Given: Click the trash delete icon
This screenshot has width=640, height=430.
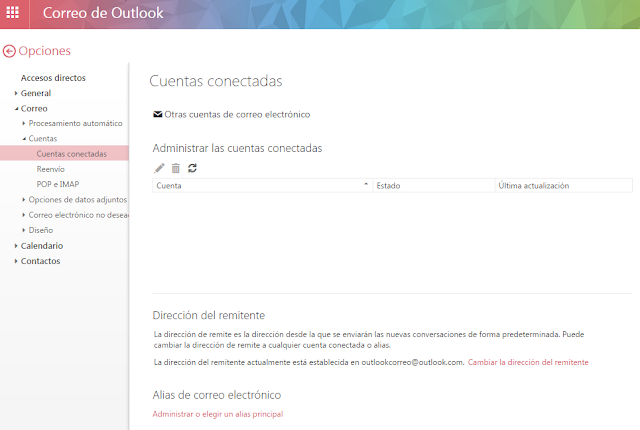Looking at the screenshot, I should 176,168.
